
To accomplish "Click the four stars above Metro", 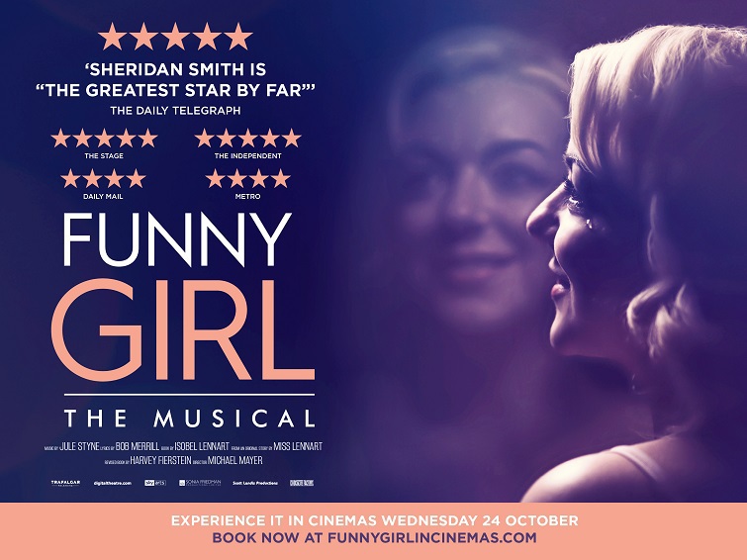I will [x=247, y=178].
